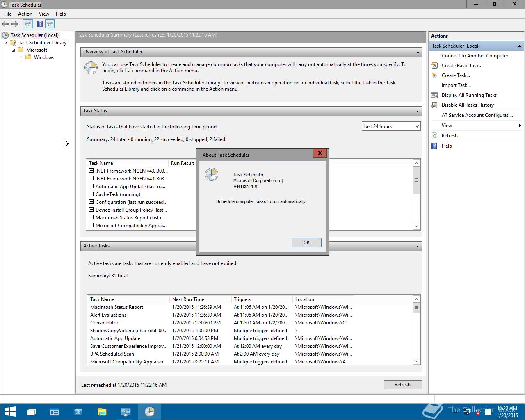Screen dimensions: 525x420
Task: Click the Task Scheduler Library folder icon
Action: coord(13,43)
